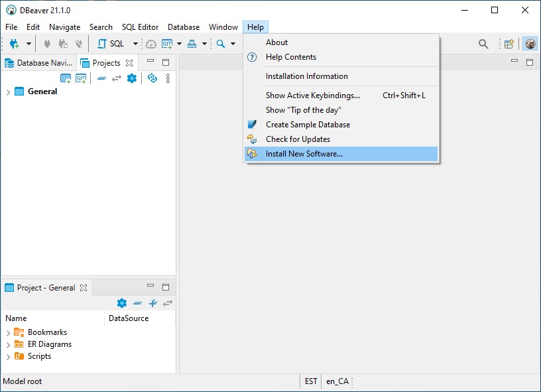Close the Project - General tab
This screenshot has height=392, width=541.
[84, 288]
